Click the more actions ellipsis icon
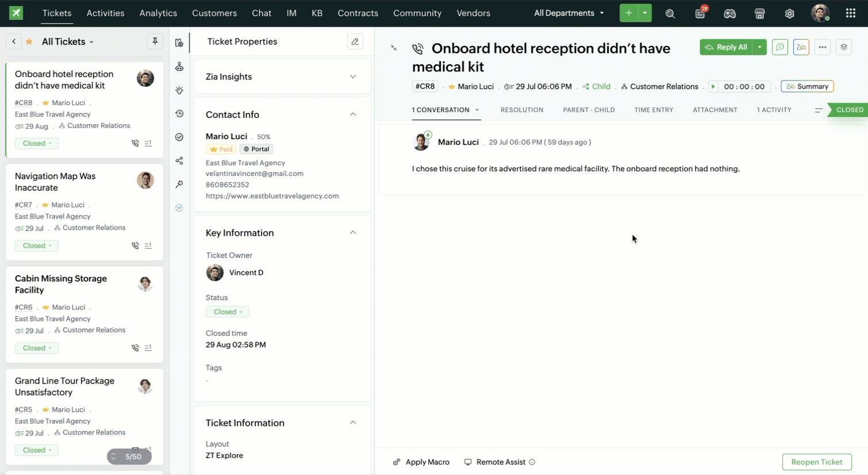 (823, 47)
